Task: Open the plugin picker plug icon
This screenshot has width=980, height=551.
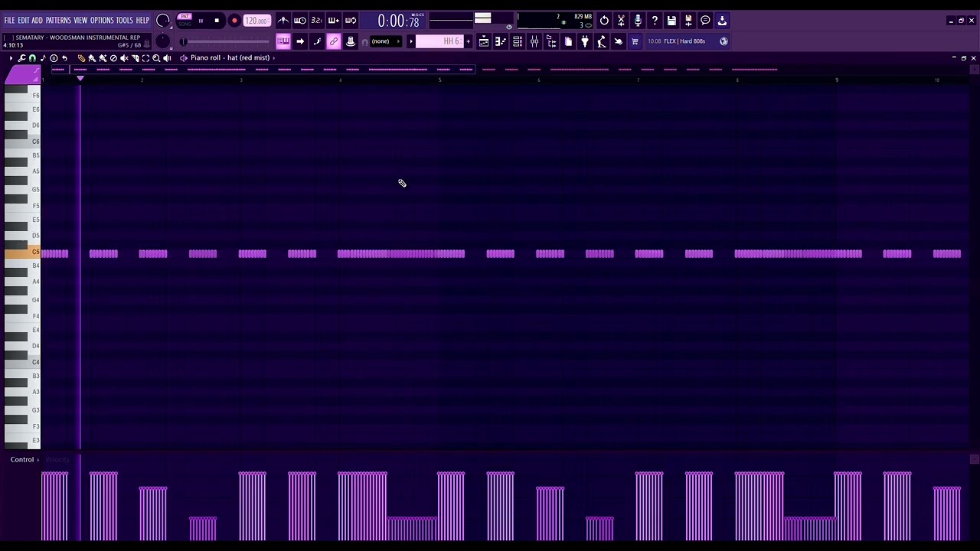Action: (x=584, y=41)
